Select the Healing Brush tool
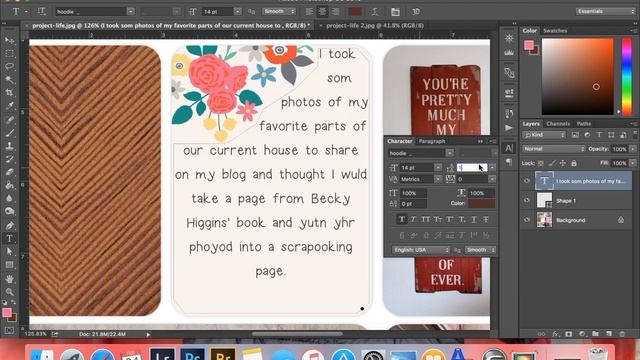The height and width of the screenshot is (360, 640). (9, 120)
